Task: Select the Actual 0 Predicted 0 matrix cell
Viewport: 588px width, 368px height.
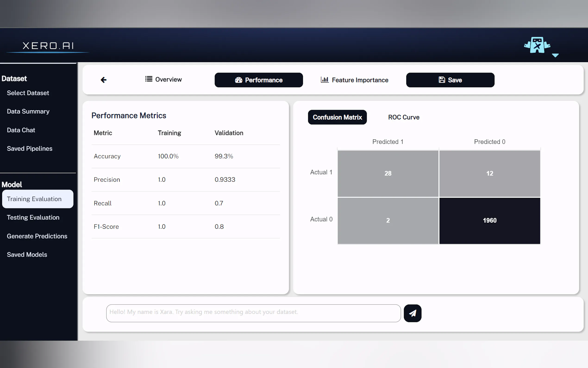Action: [x=490, y=220]
